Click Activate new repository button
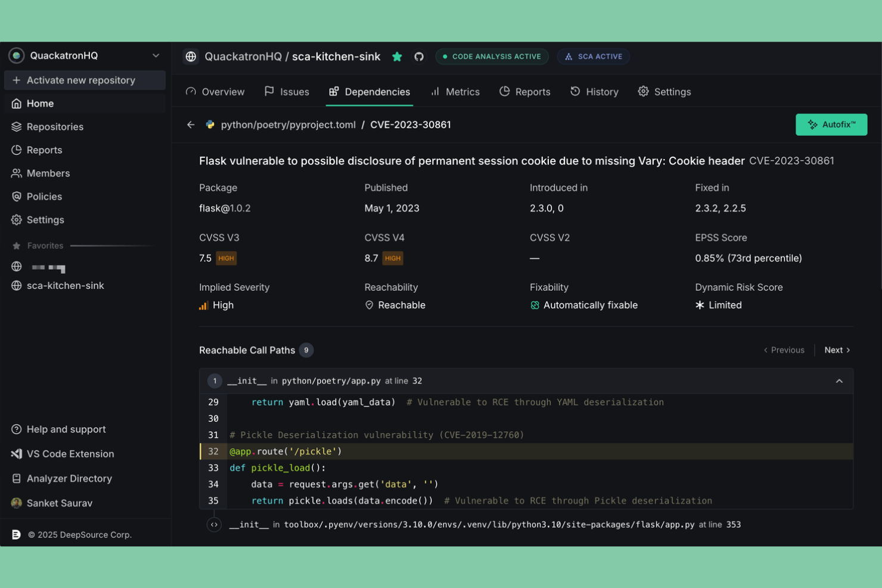This screenshot has width=882, height=588. 85,80
